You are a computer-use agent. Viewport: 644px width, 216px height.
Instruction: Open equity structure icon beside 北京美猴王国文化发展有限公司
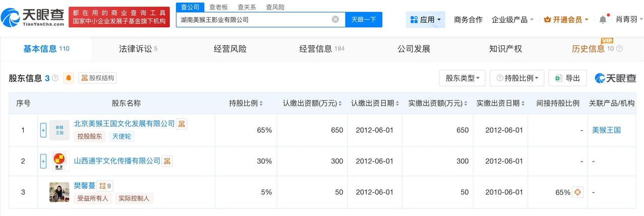click(x=182, y=124)
